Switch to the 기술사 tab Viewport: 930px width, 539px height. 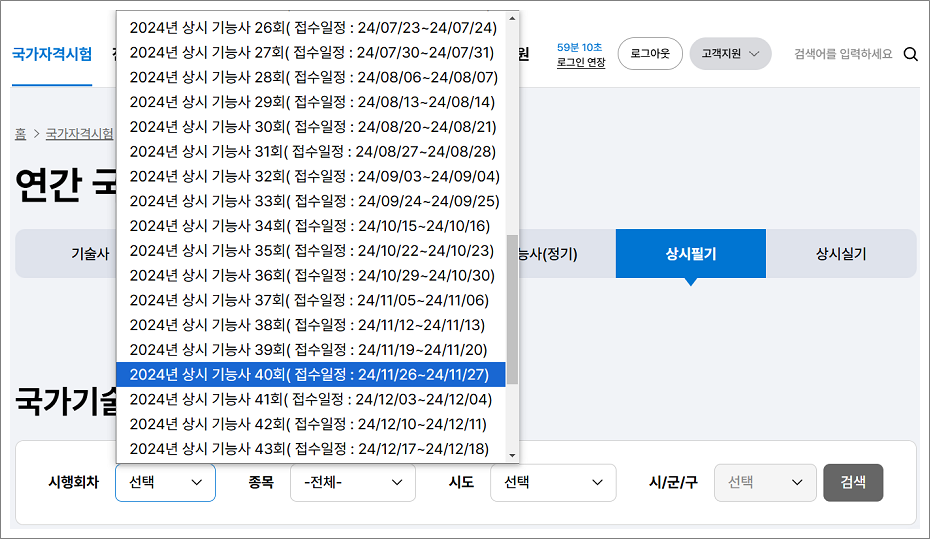point(90,254)
